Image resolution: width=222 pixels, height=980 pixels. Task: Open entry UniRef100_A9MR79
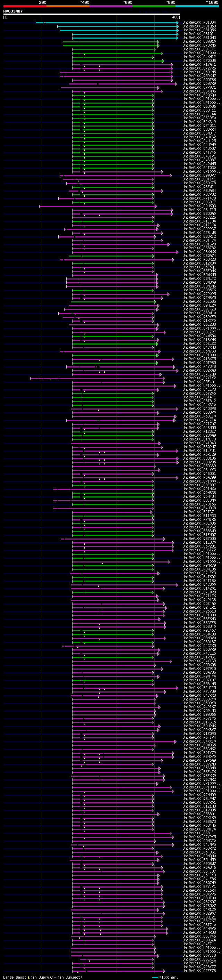[x=199, y=566]
